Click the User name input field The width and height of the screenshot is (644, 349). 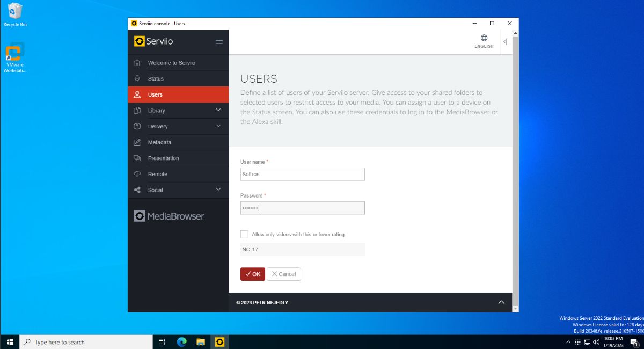[x=302, y=174]
